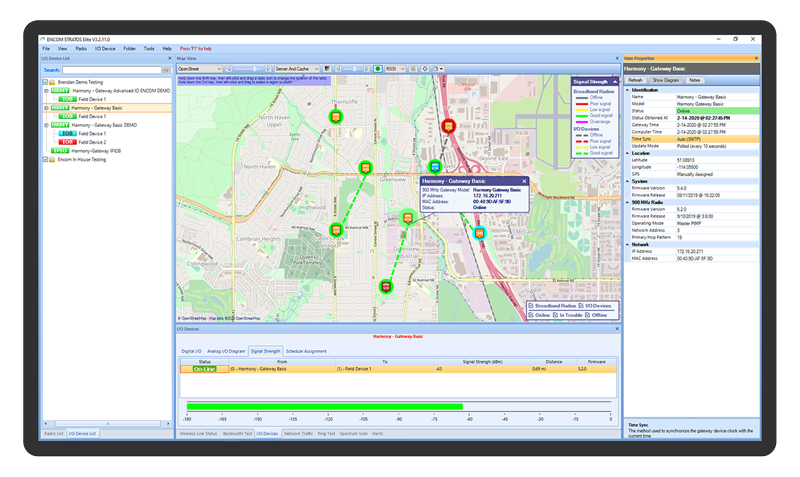Click the blue gateway marker north of Greenview
Screen dimensions: 800x477
click(x=435, y=166)
